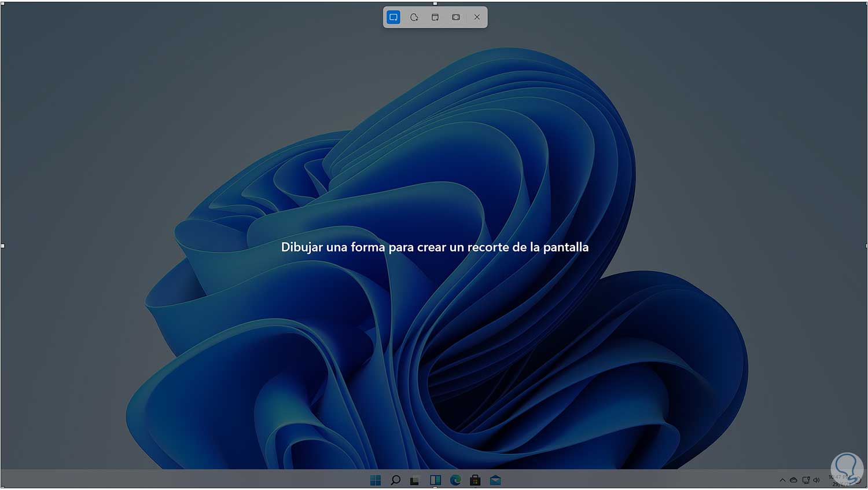Open Task View from the taskbar

click(x=415, y=480)
